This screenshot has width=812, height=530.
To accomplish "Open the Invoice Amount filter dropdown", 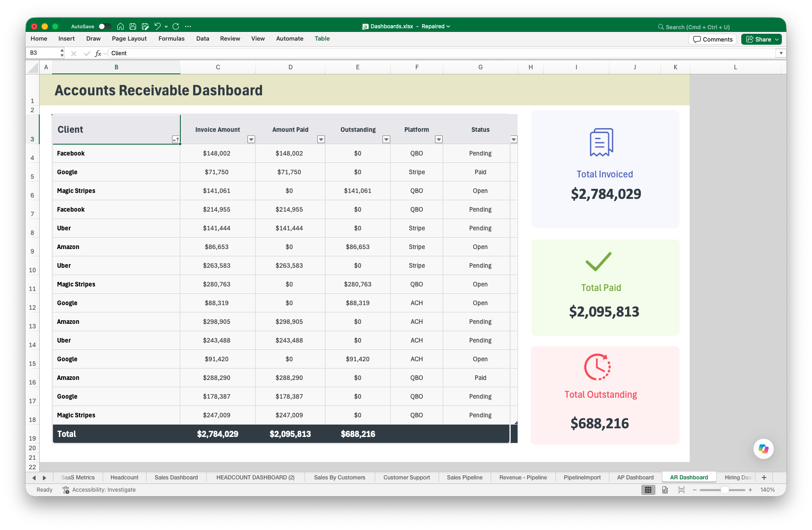I will [x=251, y=140].
